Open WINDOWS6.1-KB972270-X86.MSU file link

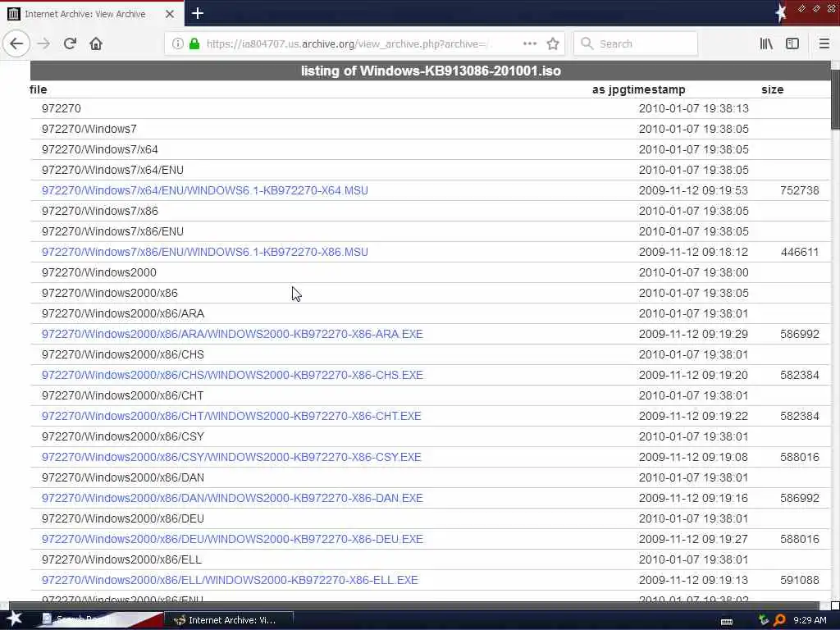click(x=204, y=252)
